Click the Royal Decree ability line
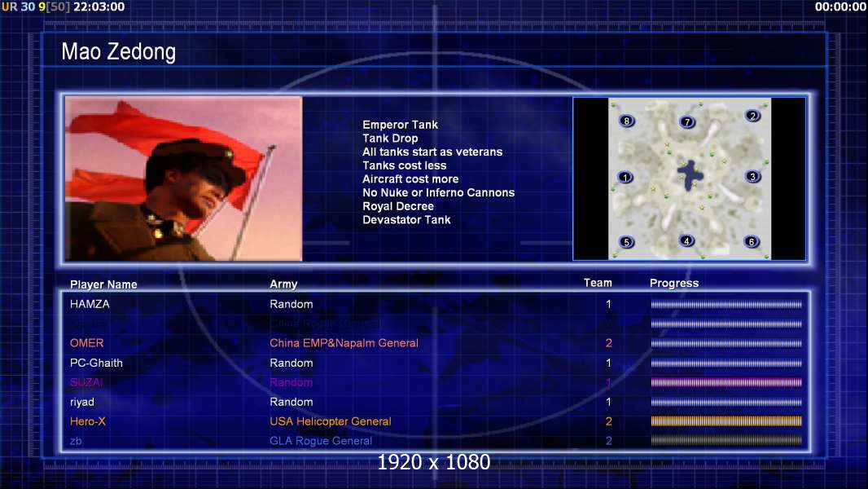This screenshot has height=489, width=868. 398,206
